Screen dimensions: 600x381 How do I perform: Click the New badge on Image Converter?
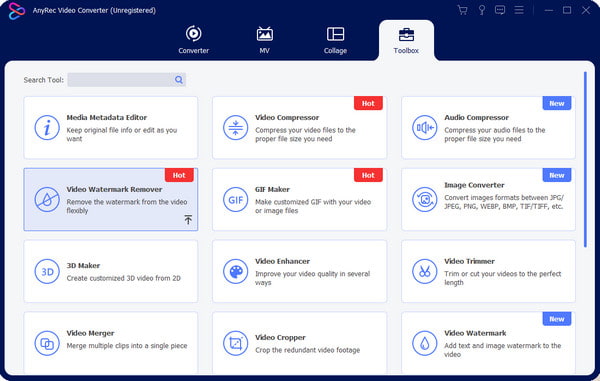pos(557,175)
